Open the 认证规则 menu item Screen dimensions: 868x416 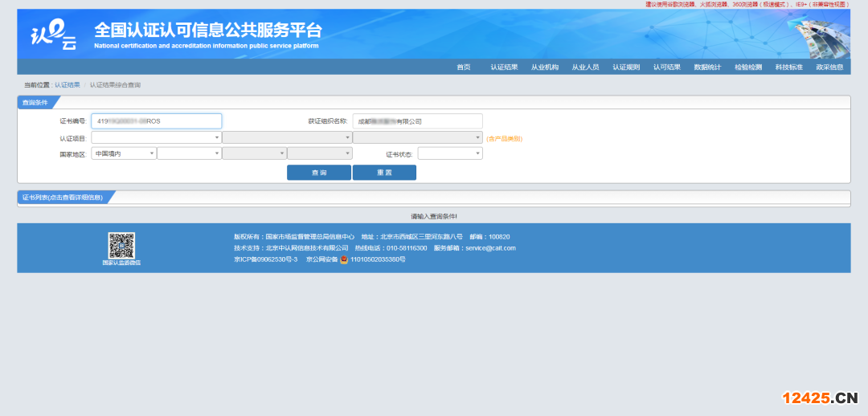point(626,67)
